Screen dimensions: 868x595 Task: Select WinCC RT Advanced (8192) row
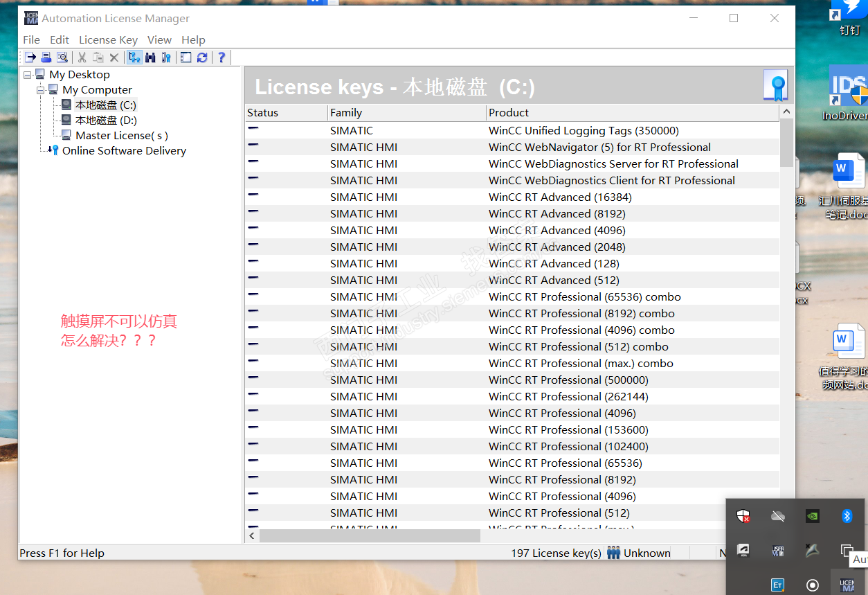click(x=512, y=213)
